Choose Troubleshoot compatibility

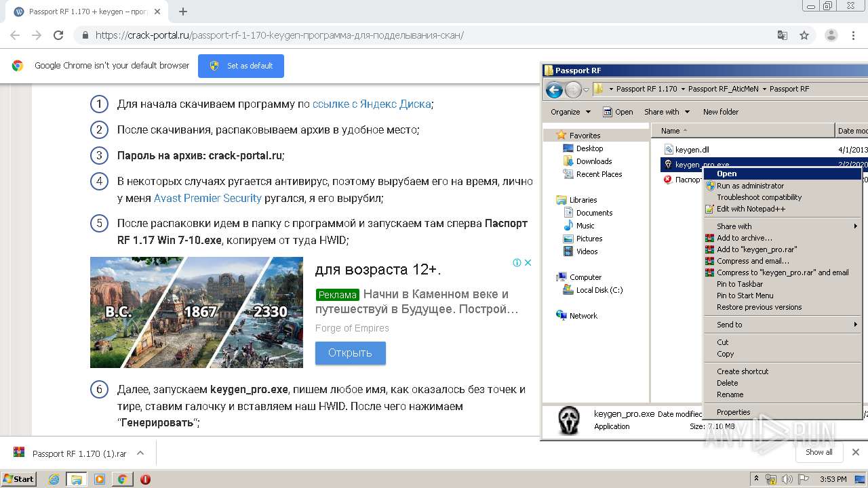coord(782,197)
